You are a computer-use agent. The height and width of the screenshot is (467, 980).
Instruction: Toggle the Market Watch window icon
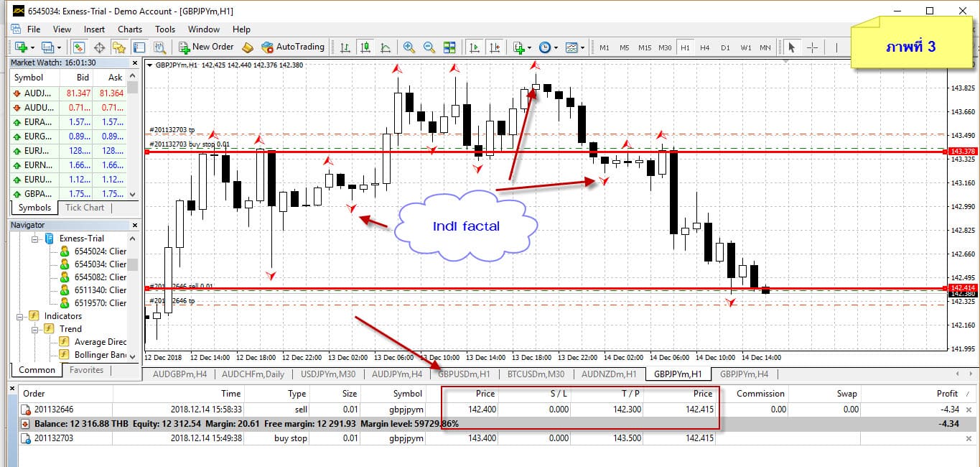pos(79,47)
